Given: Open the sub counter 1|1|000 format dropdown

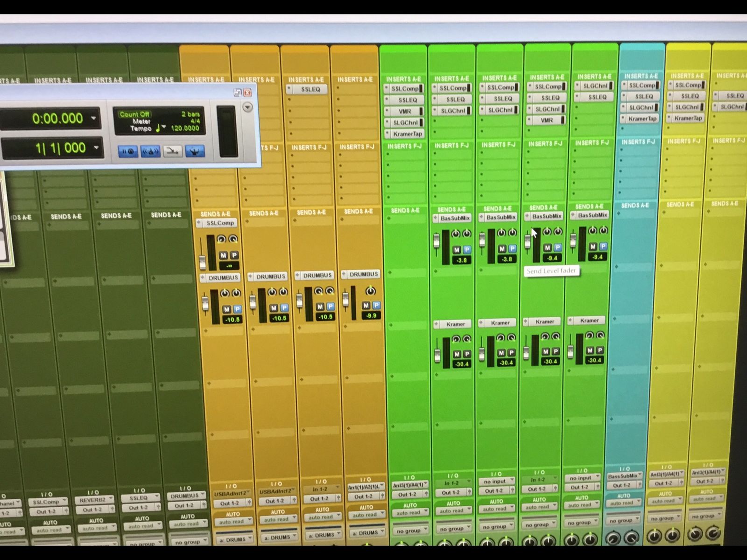Looking at the screenshot, I should (96, 147).
